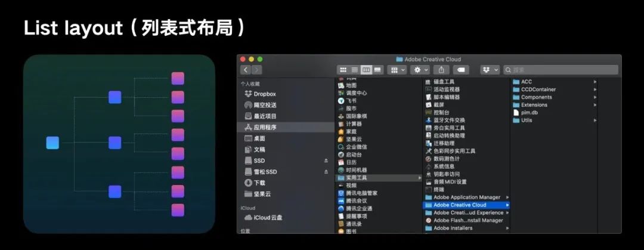
Task: Switch Finder to icon view
Action: pyautogui.click(x=342, y=70)
